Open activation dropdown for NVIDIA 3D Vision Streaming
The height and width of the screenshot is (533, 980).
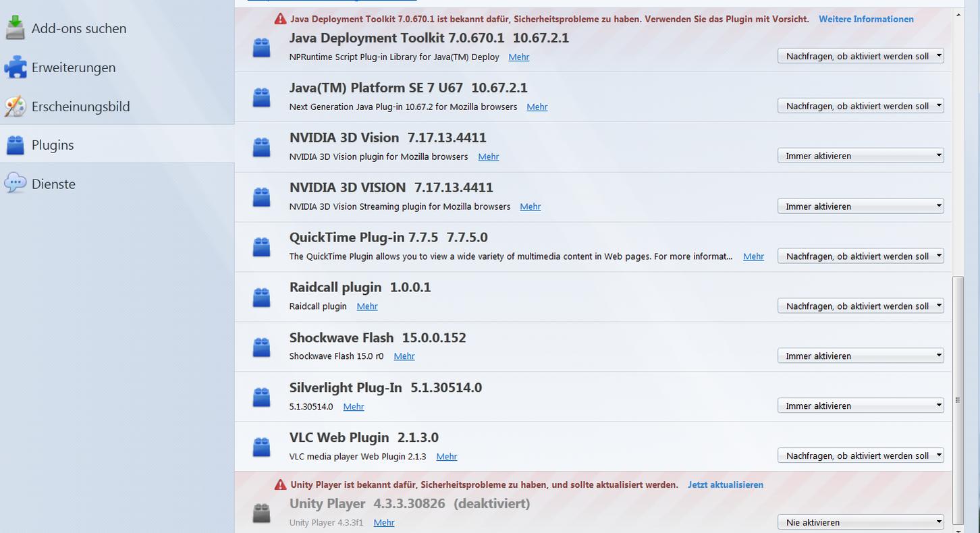[861, 206]
